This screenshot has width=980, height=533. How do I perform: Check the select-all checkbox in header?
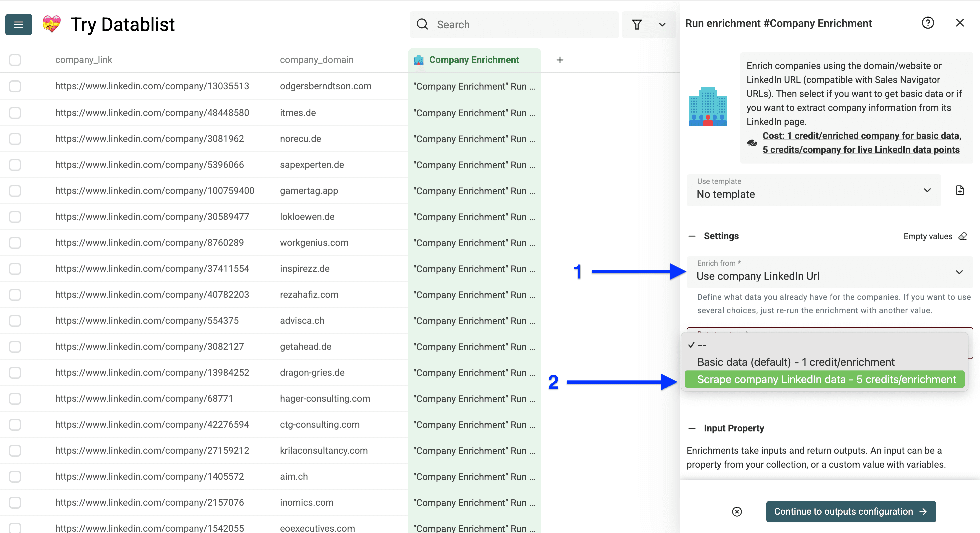pos(15,60)
